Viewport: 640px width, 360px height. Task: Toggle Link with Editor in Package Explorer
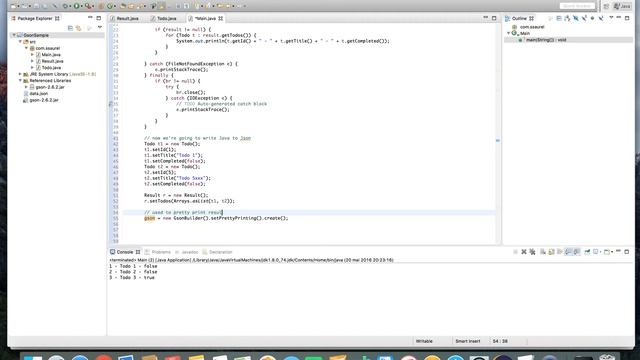[78, 28]
